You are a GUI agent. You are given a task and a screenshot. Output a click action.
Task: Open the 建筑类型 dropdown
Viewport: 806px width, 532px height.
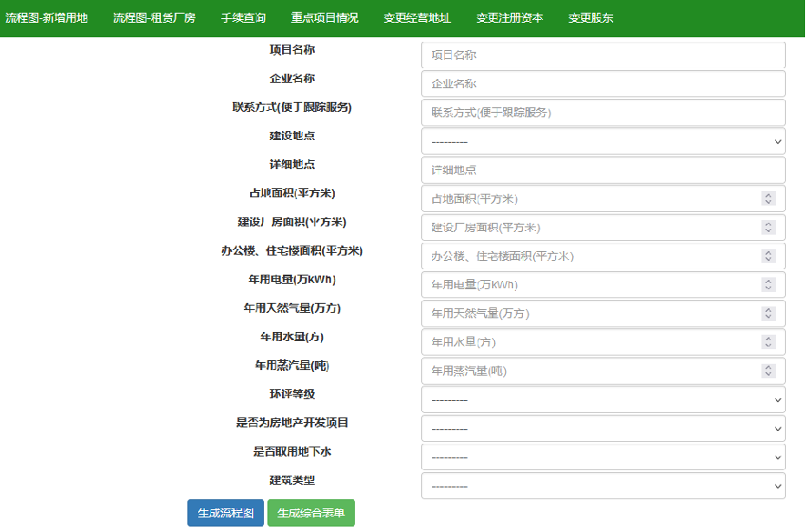coord(603,487)
